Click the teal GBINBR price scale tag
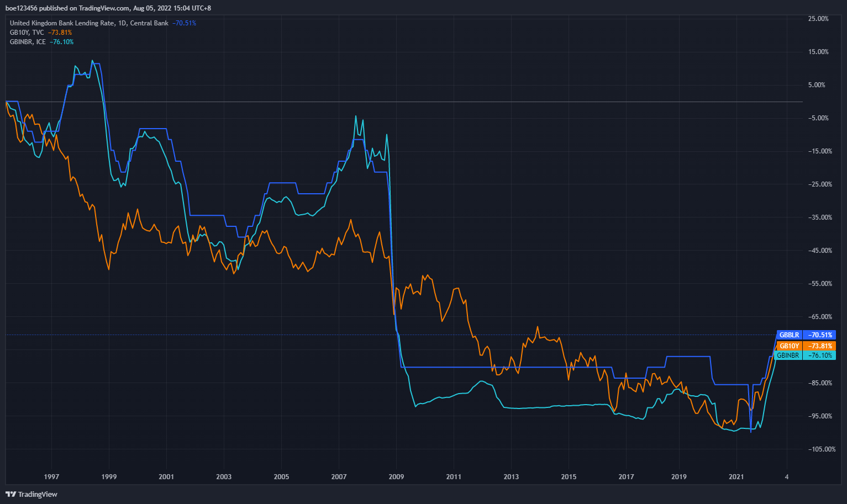 pos(788,356)
